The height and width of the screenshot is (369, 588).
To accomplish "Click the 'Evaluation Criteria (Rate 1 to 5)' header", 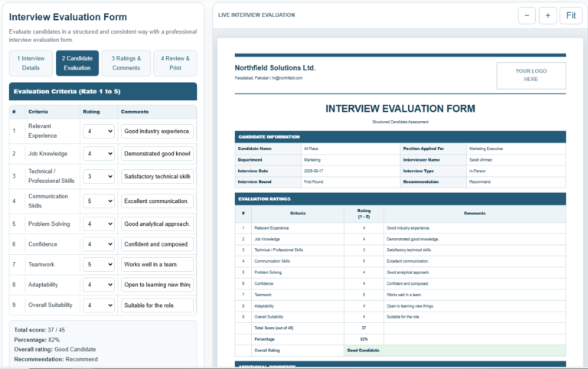I will coord(103,92).
